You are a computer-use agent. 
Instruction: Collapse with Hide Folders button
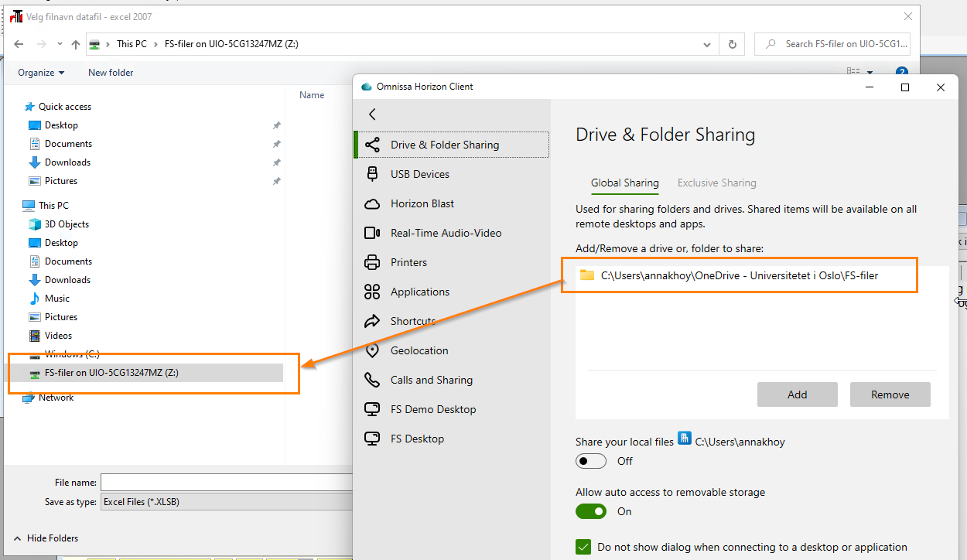pyautogui.click(x=46, y=538)
